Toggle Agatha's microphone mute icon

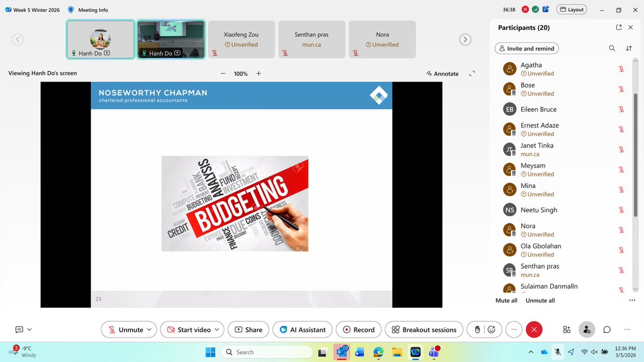621,69
